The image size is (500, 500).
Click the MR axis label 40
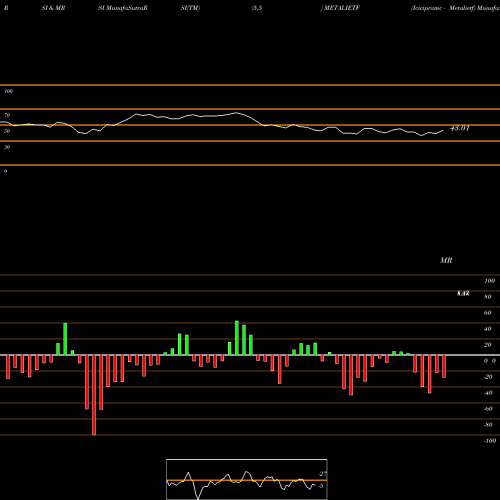click(488, 329)
